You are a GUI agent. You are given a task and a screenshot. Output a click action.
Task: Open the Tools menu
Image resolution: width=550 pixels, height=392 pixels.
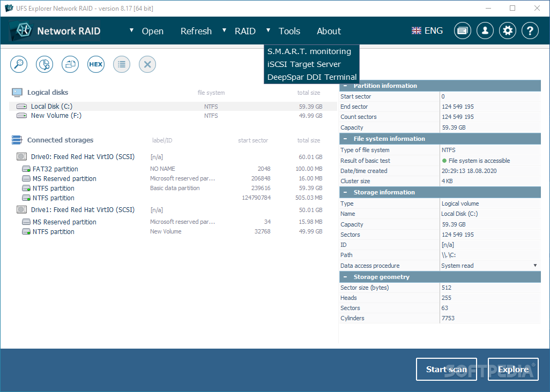point(289,31)
